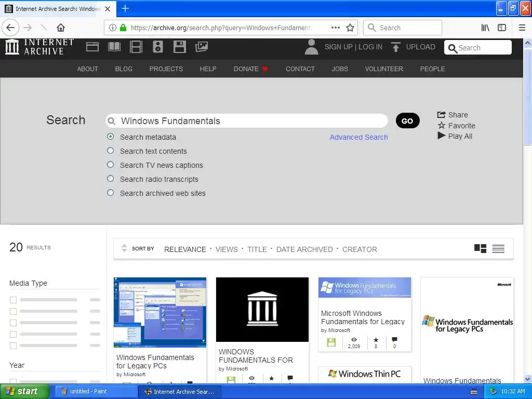Screen dimensions: 532x399
Task: Open the PROJECTS menu item
Action: pyautogui.click(x=166, y=69)
